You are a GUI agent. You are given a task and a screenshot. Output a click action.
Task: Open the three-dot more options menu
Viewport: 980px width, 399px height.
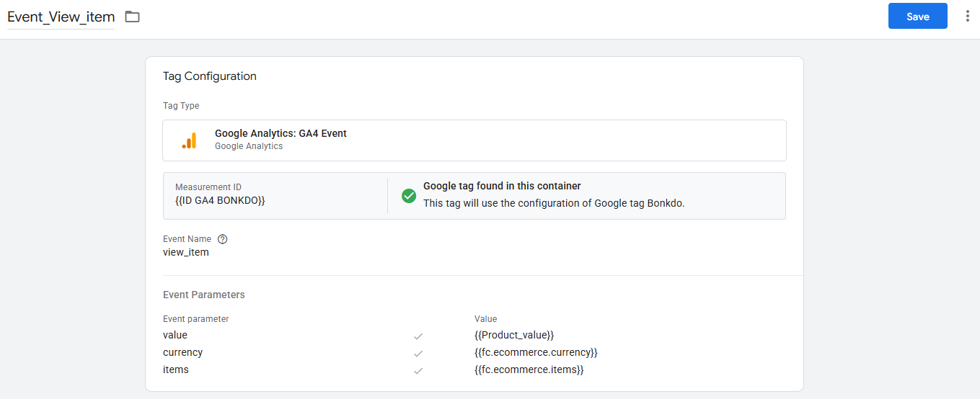(967, 16)
